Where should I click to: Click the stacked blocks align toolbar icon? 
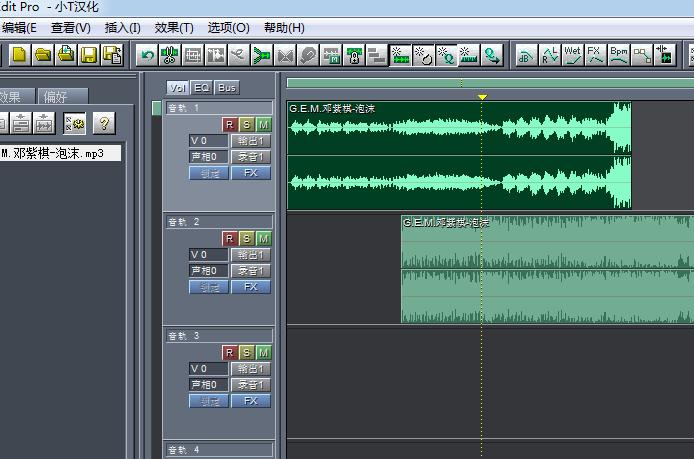[x=377, y=55]
